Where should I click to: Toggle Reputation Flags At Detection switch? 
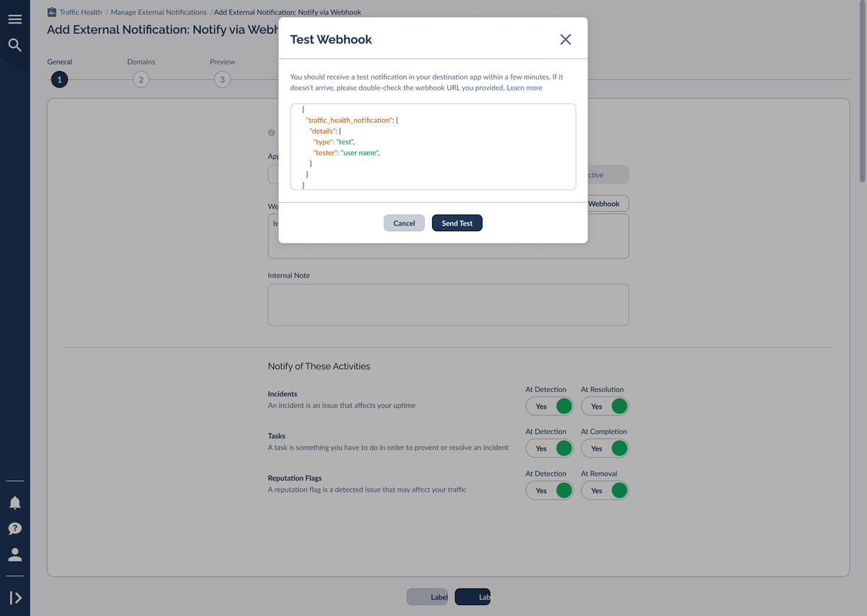click(550, 490)
